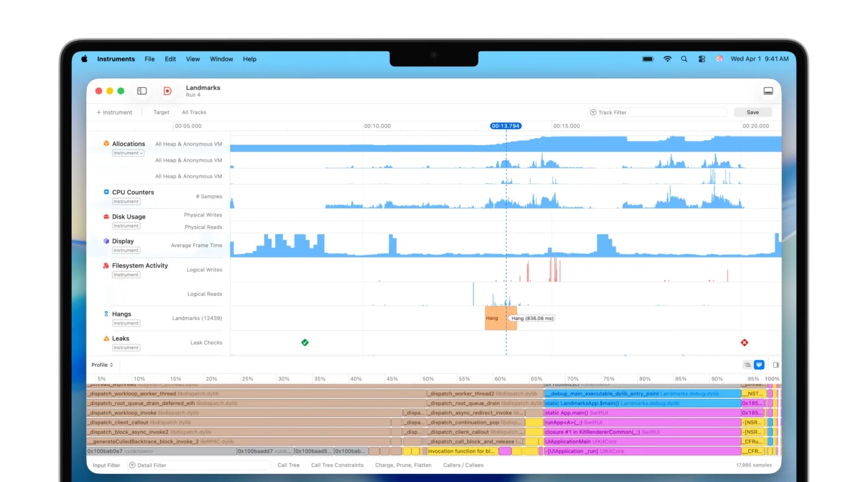Click the red leak detected marker

[745, 343]
